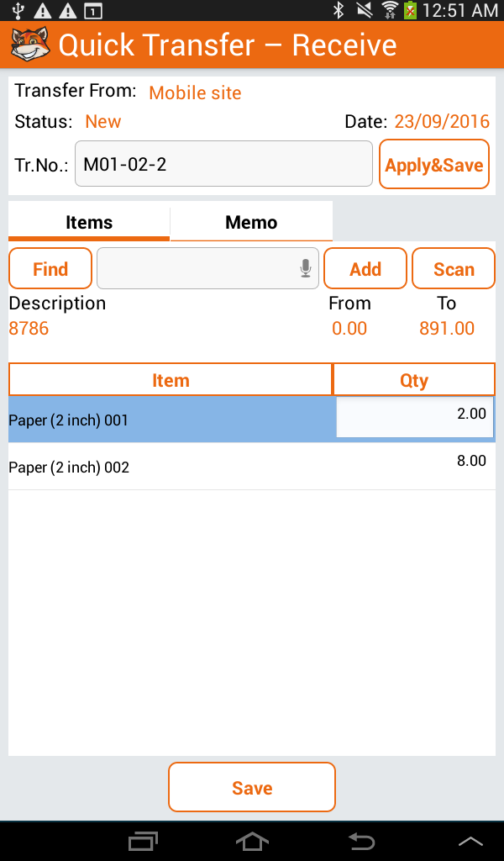
Task: Select the Items tab
Action: point(89,222)
